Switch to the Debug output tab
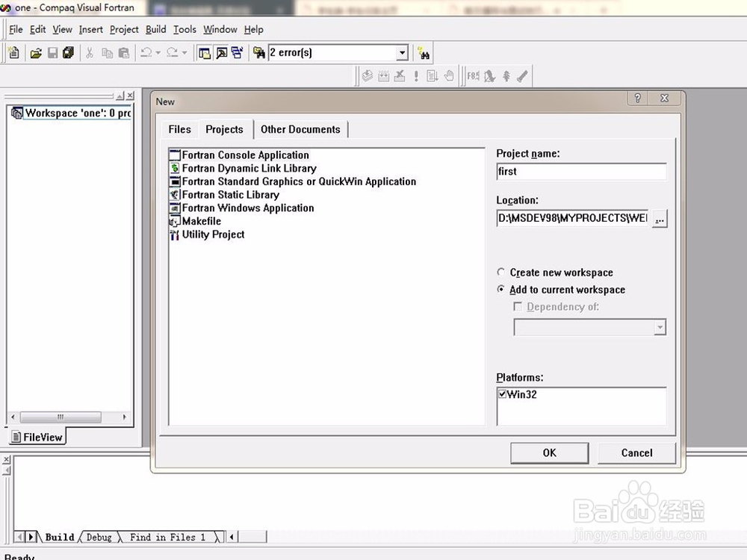 click(x=99, y=537)
